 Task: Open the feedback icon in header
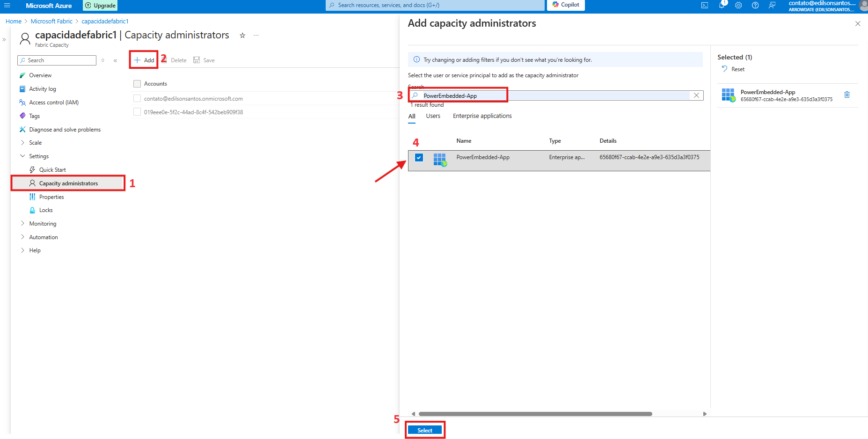pos(772,5)
